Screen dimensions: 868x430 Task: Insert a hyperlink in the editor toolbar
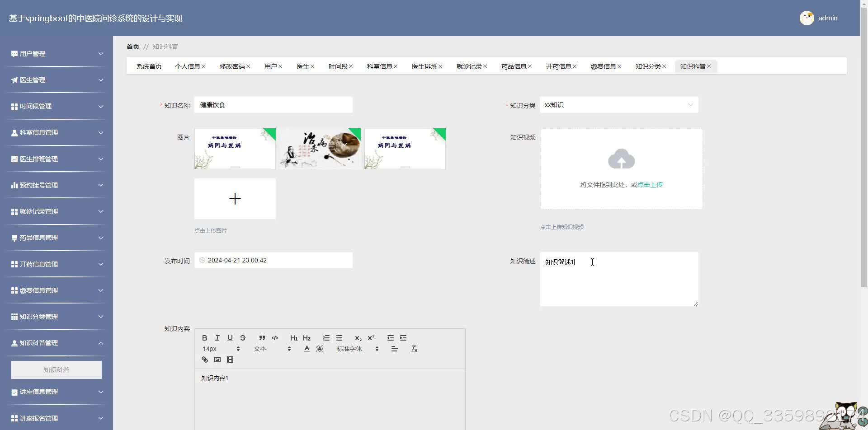(204, 359)
